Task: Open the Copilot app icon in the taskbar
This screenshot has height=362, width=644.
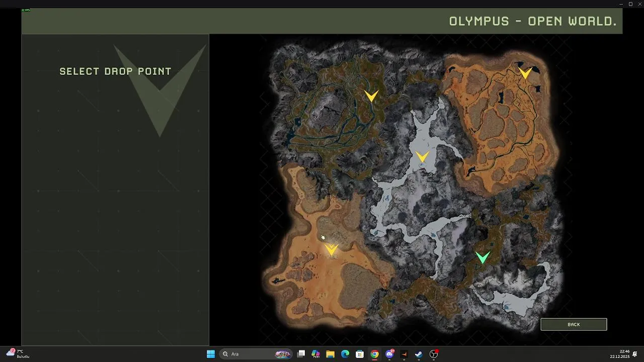Action: pyautogui.click(x=315, y=354)
